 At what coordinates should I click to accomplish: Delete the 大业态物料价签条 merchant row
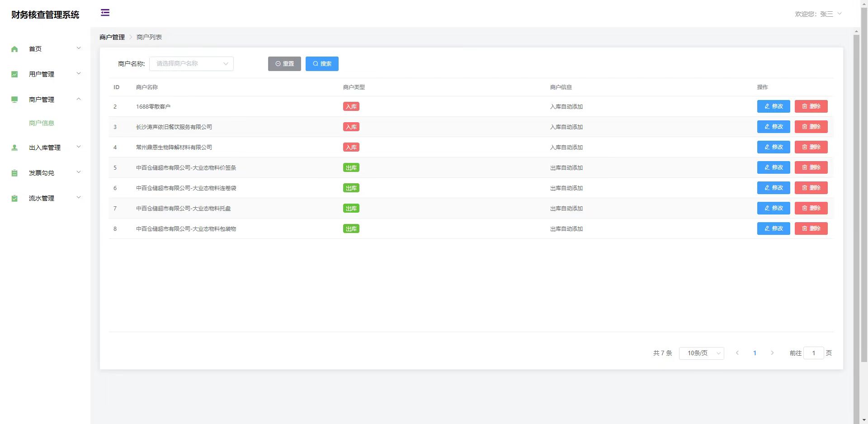[811, 167]
